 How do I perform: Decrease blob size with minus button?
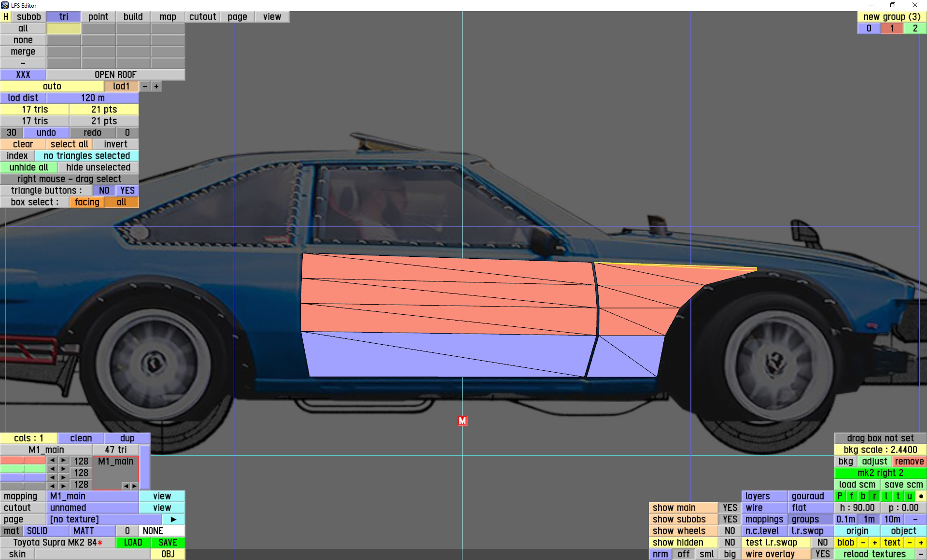[x=863, y=543]
